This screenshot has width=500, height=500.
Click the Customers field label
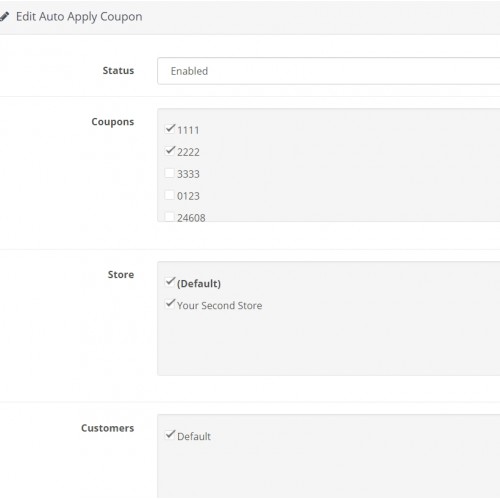(x=108, y=428)
